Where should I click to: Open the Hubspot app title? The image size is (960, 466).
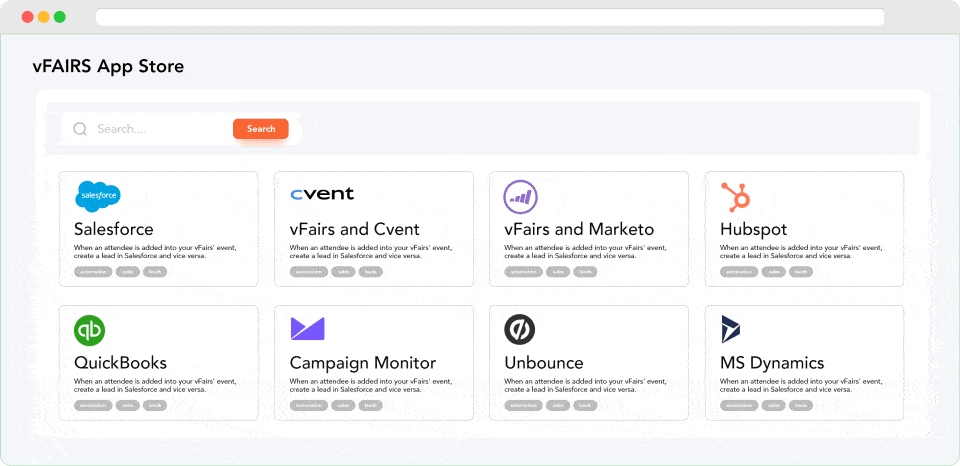[754, 230]
